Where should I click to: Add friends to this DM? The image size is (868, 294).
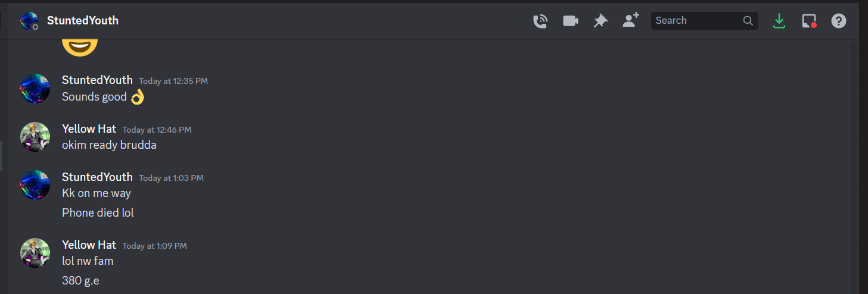630,20
